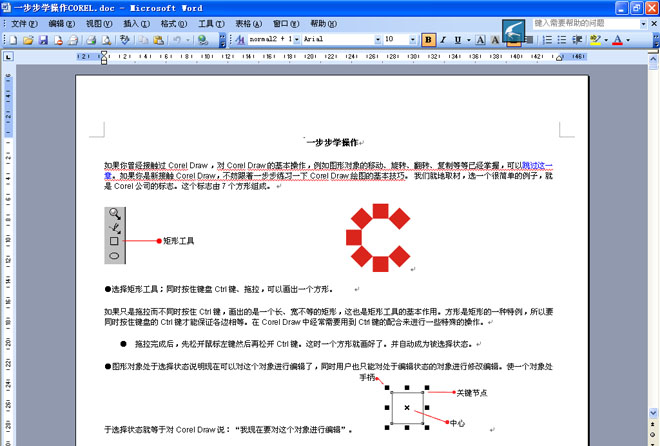660x446 pixels.
Task: Open the Arial font name dropdown
Action: [375, 40]
